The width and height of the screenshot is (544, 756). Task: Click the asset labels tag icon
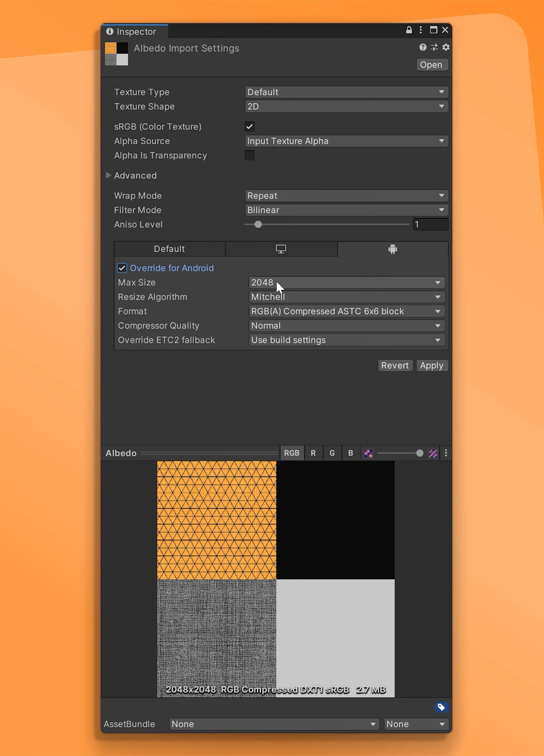coord(441,707)
